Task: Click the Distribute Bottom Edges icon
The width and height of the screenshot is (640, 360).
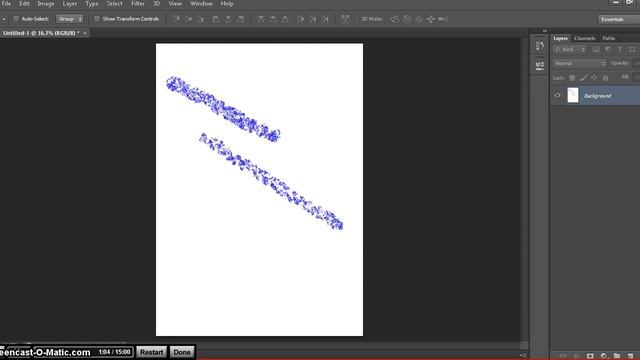Action: 285,19
